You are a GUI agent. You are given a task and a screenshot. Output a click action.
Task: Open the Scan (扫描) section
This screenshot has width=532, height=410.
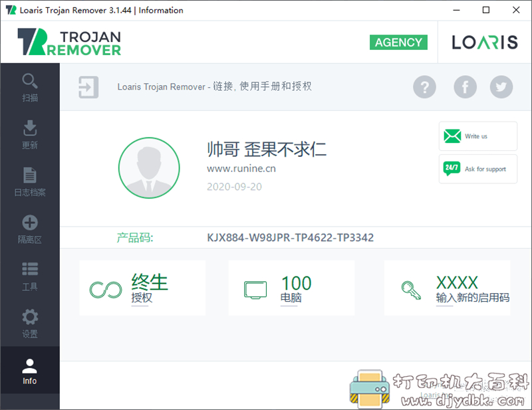coord(30,87)
